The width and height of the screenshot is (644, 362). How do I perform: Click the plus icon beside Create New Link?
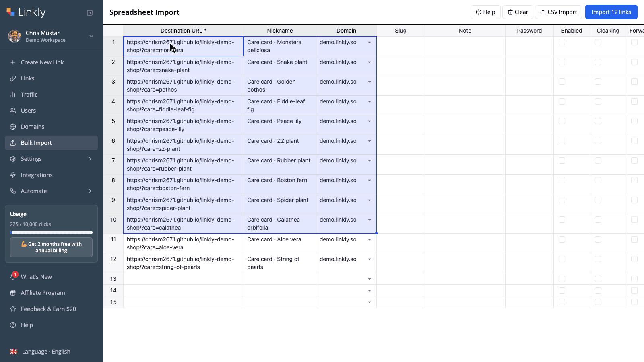(x=13, y=62)
